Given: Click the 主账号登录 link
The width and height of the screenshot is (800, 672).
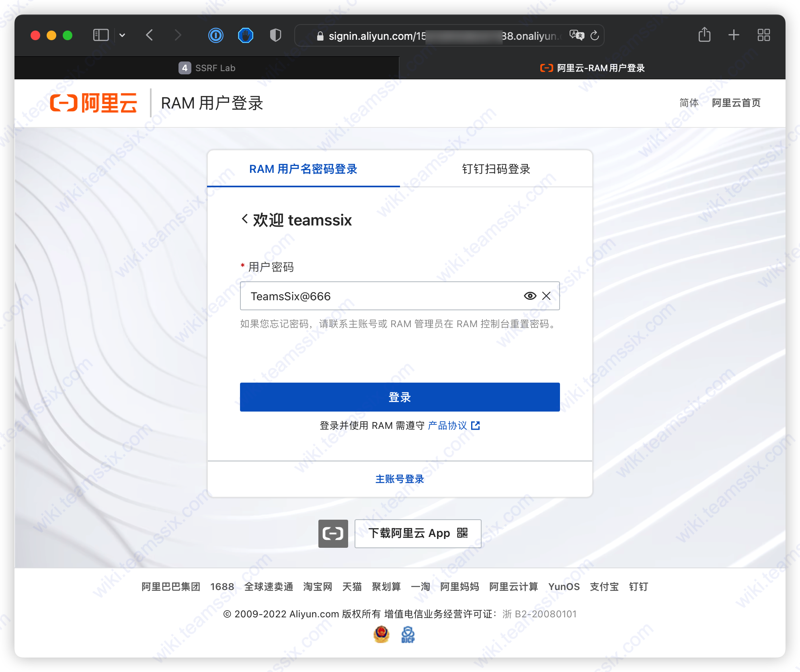Looking at the screenshot, I should click(400, 479).
